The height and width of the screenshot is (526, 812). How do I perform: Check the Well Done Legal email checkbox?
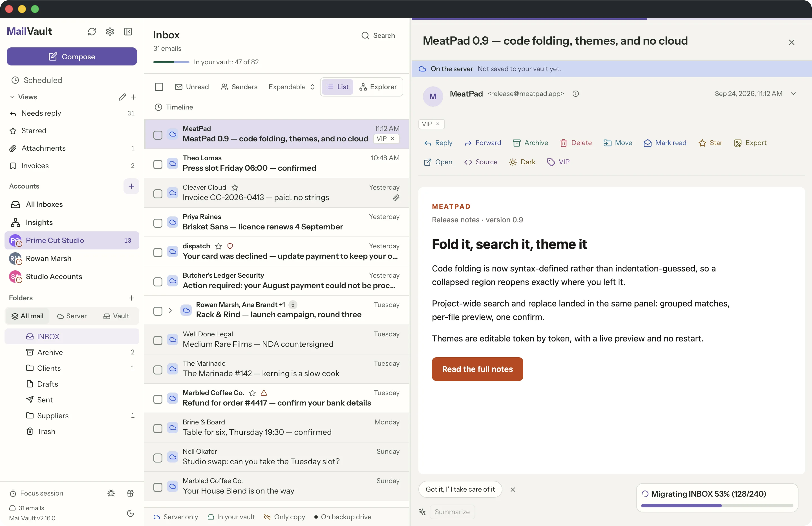pyautogui.click(x=158, y=341)
